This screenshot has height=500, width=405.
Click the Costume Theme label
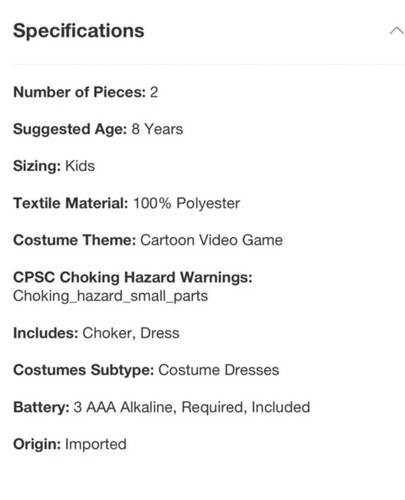click(75, 240)
